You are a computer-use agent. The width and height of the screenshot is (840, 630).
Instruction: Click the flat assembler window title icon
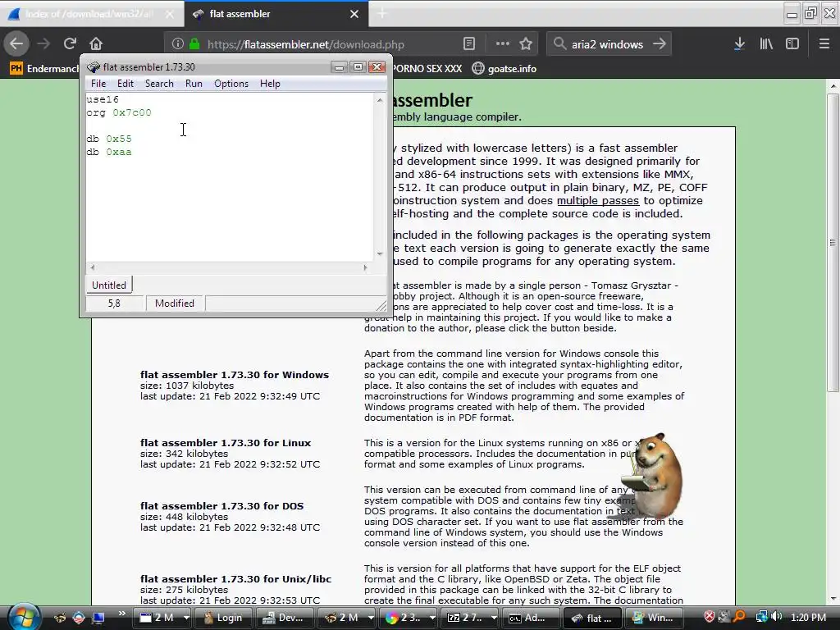(x=94, y=67)
